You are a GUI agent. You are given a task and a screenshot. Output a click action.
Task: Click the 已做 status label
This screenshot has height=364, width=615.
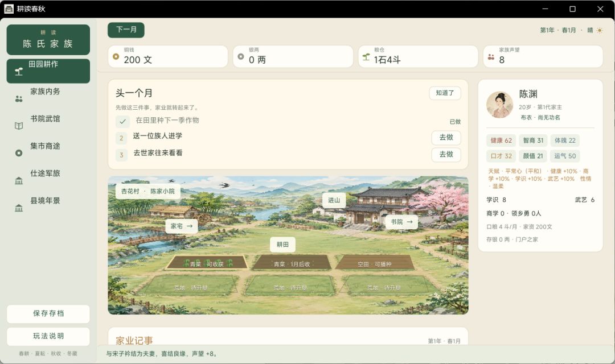pyautogui.click(x=455, y=122)
